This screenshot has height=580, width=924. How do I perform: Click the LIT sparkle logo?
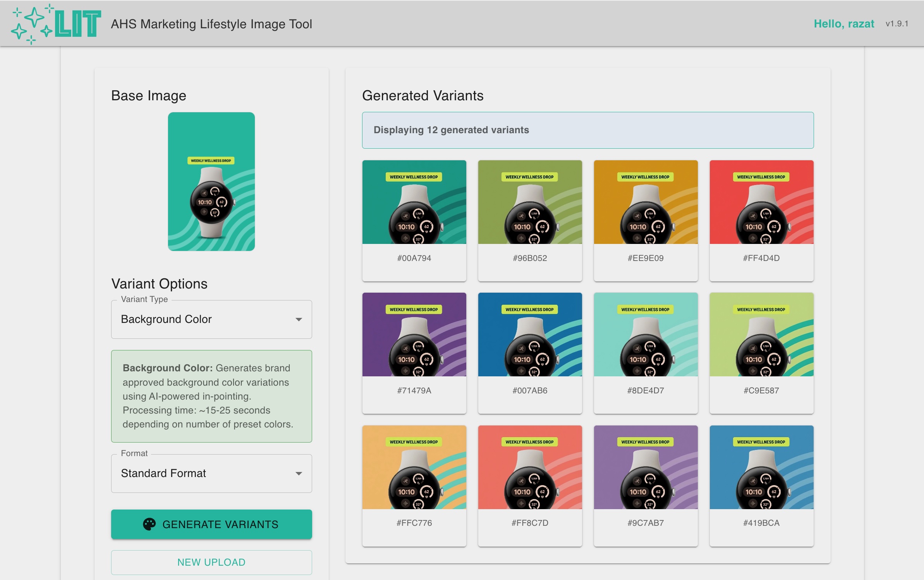[56, 24]
